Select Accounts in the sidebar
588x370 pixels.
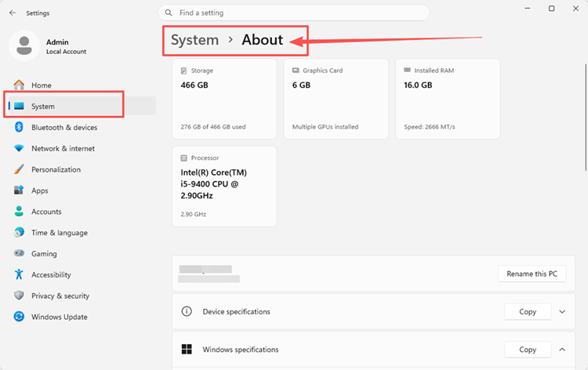81,211
